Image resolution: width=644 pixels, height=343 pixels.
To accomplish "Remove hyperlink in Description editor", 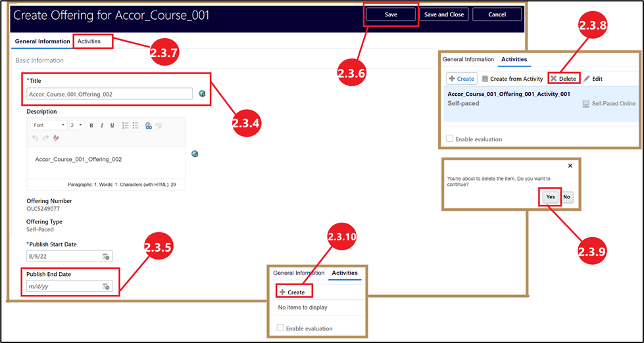I will [159, 126].
